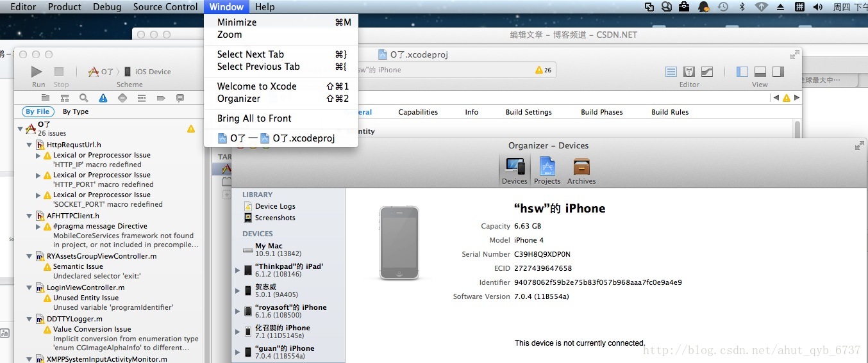Toggle the Navigator pane view button
This screenshot has height=363, width=868.
(x=742, y=72)
